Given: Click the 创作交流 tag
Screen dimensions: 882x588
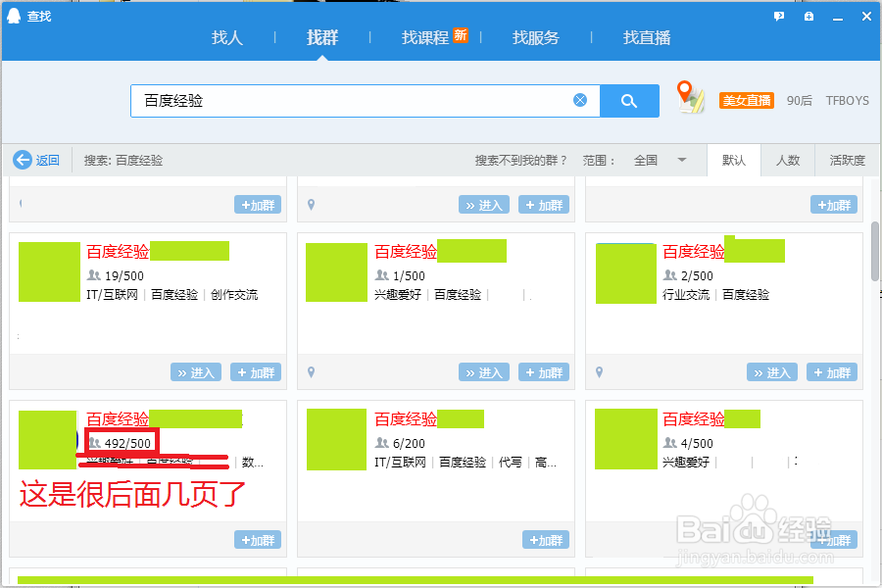Looking at the screenshot, I should pos(234,295).
